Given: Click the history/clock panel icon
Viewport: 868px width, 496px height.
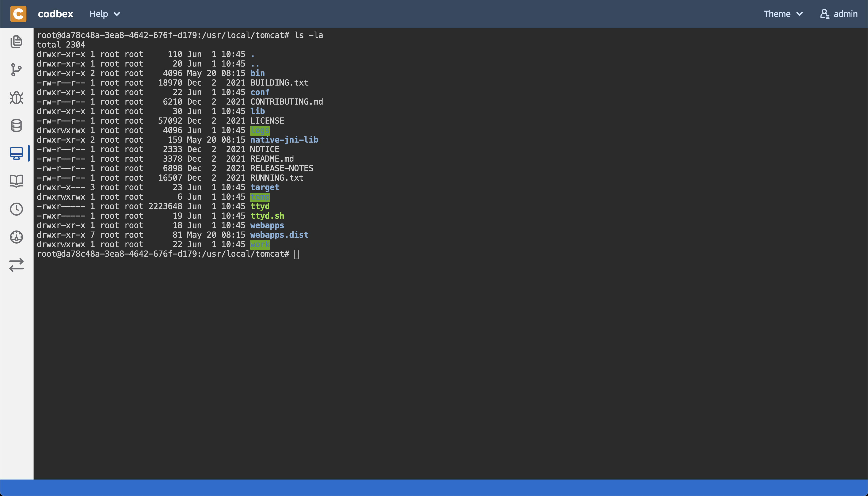Looking at the screenshot, I should pyautogui.click(x=16, y=209).
